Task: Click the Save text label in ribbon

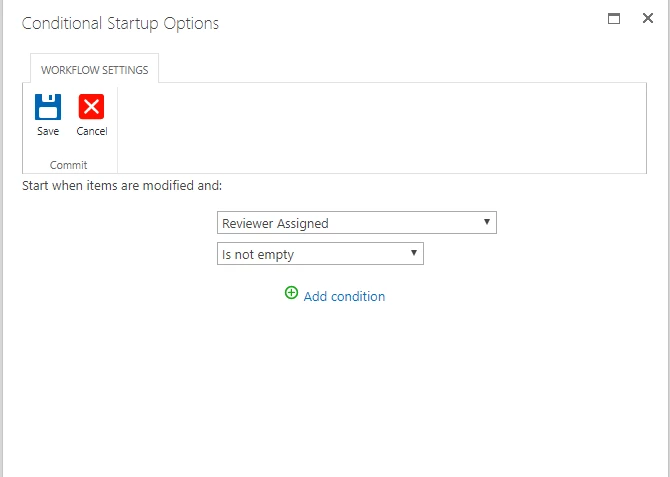Action: (x=48, y=131)
